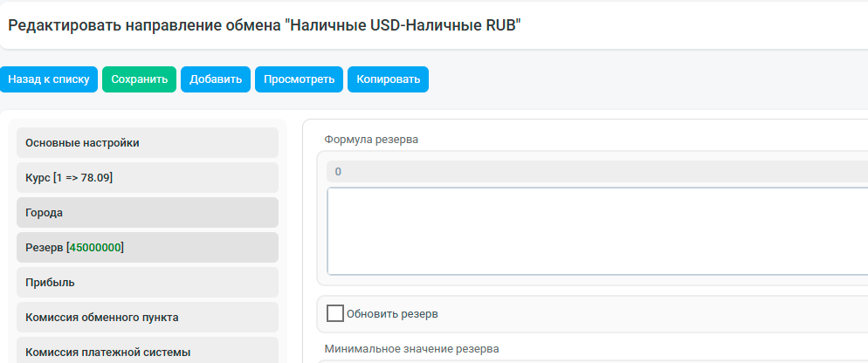The height and width of the screenshot is (363, 868).
Task: Go to Комиссия платежной системы section
Action: [x=148, y=350]
